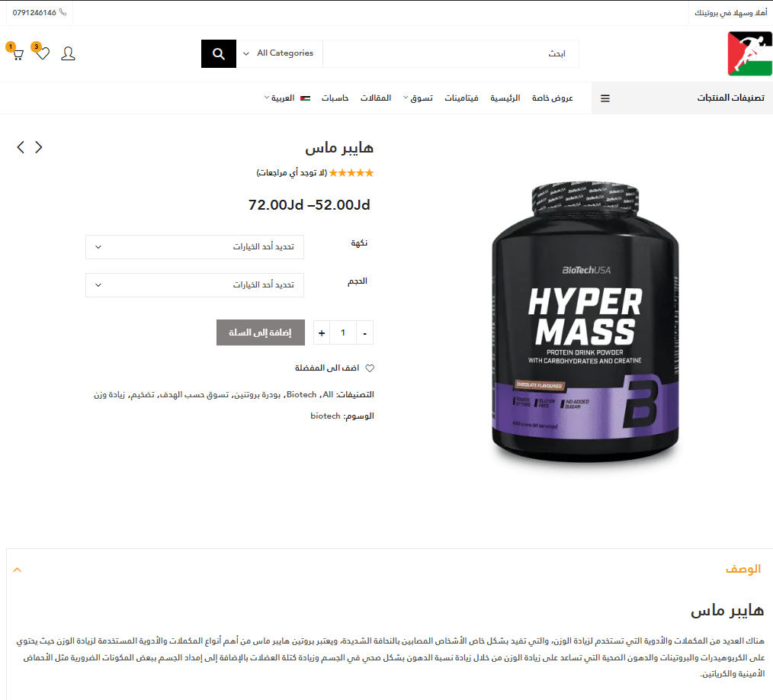Open the shopping cart icon
Image resolution: width=773 pixels, height=700 pixels.
pyautogui.click(x=18, y=54)
